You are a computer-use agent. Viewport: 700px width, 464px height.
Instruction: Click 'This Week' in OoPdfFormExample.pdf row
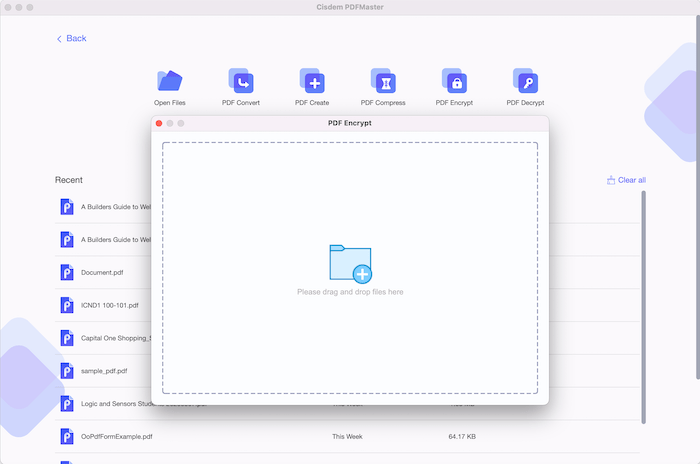[347, 437]
